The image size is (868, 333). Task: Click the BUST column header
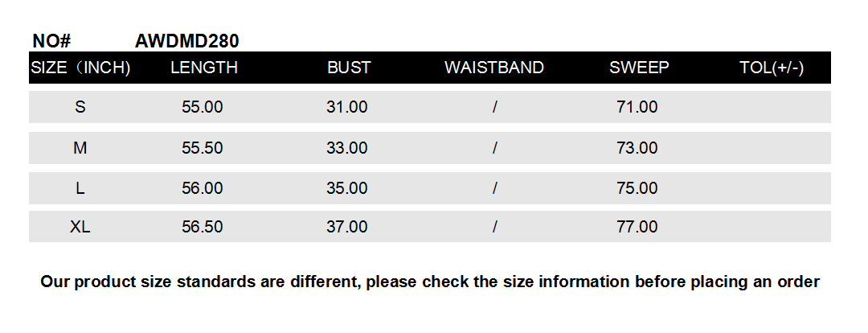point(349,68)
